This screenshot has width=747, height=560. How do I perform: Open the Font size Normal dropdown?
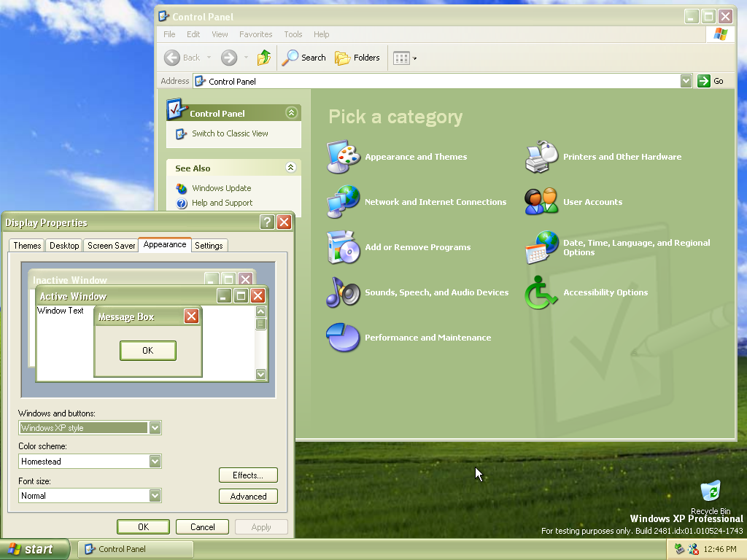coord(155,495)
